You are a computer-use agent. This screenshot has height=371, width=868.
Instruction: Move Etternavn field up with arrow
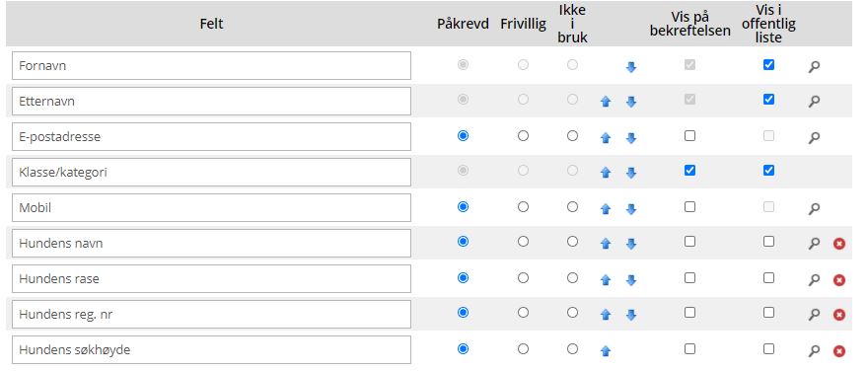(x=606, y=102)
